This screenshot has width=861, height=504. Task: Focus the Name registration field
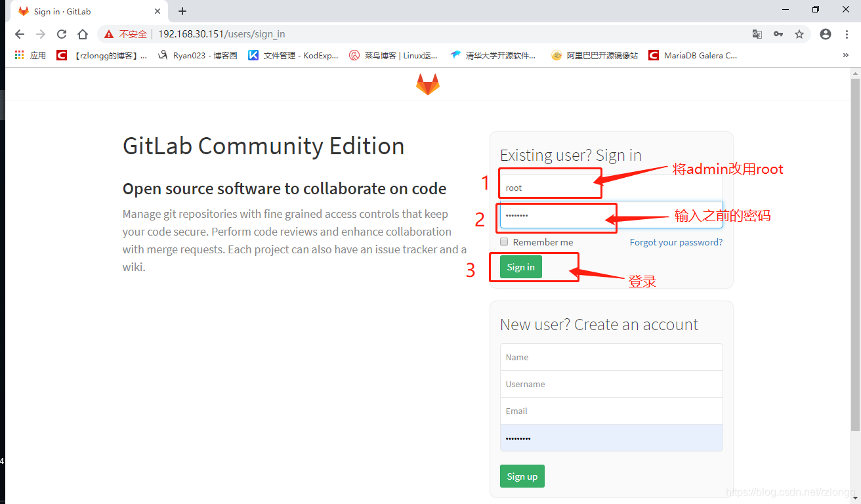pos(612,357)
